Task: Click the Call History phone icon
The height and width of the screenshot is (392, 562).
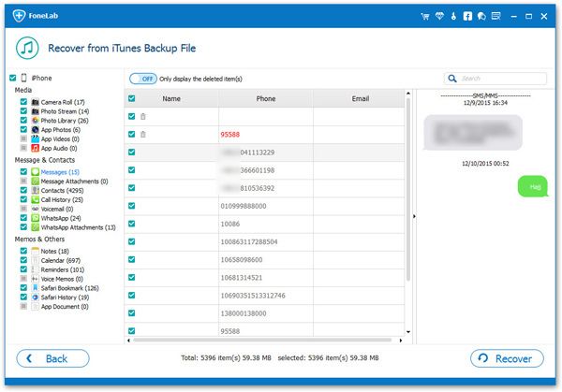Action: point(36,200)
